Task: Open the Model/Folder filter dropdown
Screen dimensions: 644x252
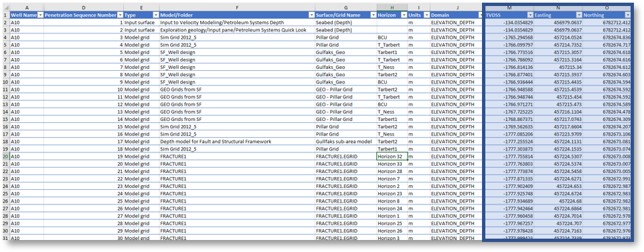Action: coord(311,15)
